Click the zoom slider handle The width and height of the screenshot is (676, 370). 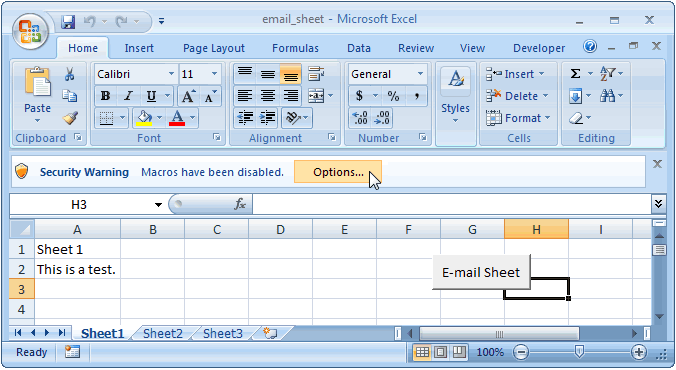[x=579, y=352]
